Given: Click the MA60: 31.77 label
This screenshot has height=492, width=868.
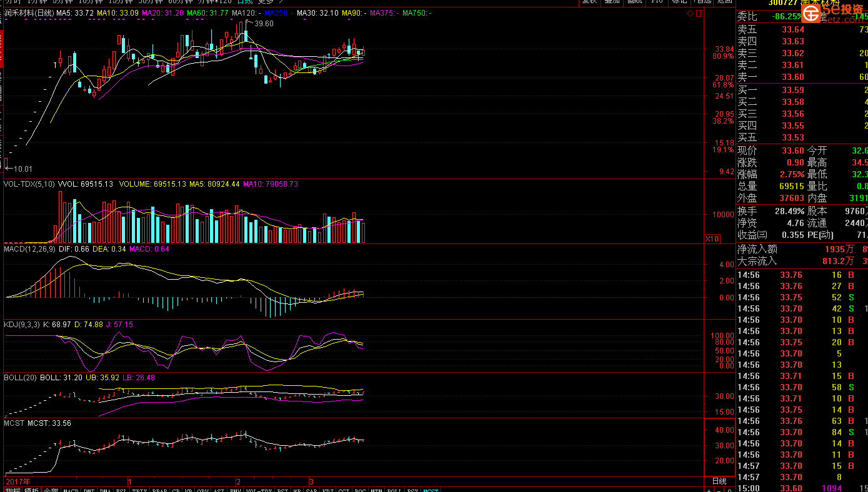Looking at the screenshot, I should click(x=207, y=13).
